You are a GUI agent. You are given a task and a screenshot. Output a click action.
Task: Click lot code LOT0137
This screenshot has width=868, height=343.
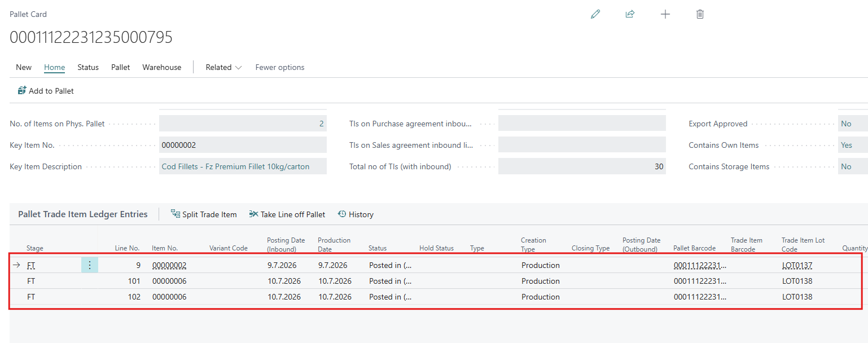tap(797, 265)
